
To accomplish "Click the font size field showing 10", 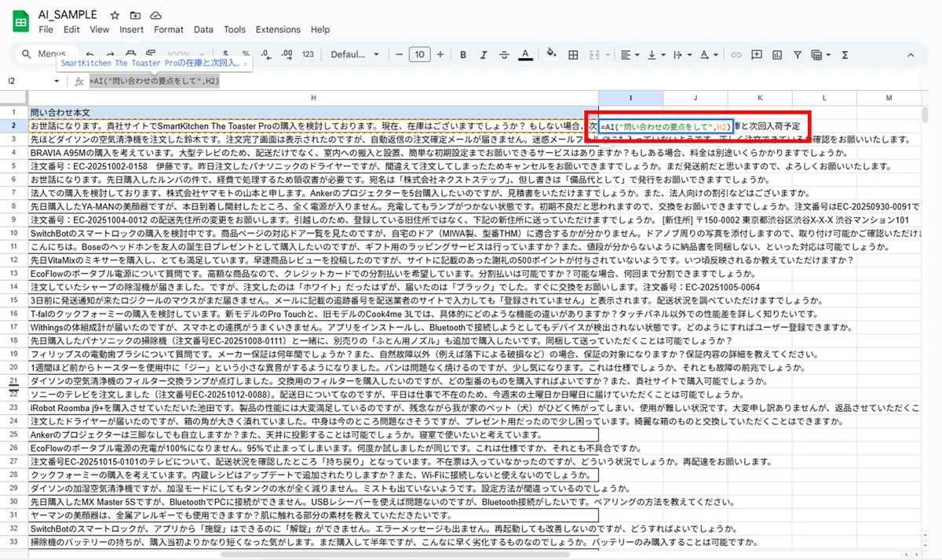I will (420, 55).
